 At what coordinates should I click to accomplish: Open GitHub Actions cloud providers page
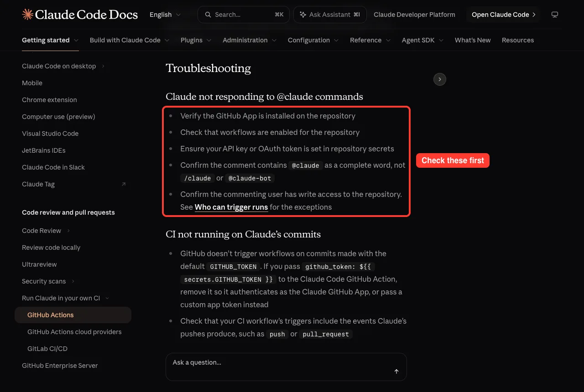tap(74, 332)
